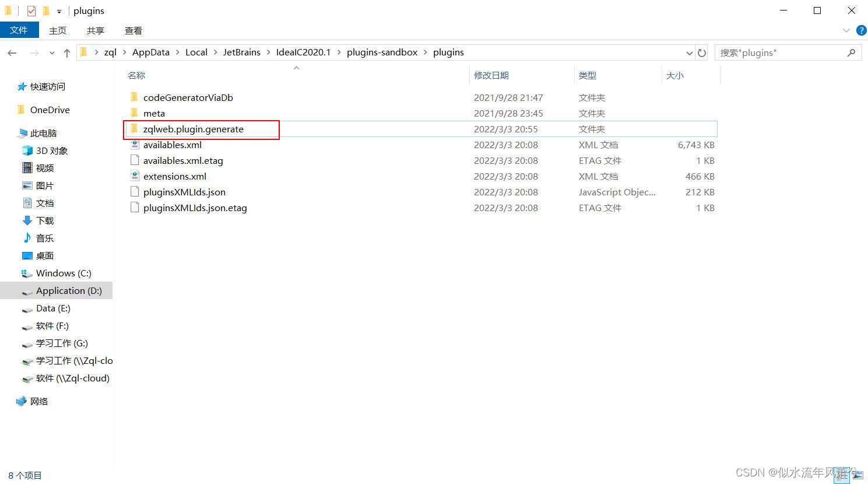Open 软件 (F:) drive

pos(52,325)
